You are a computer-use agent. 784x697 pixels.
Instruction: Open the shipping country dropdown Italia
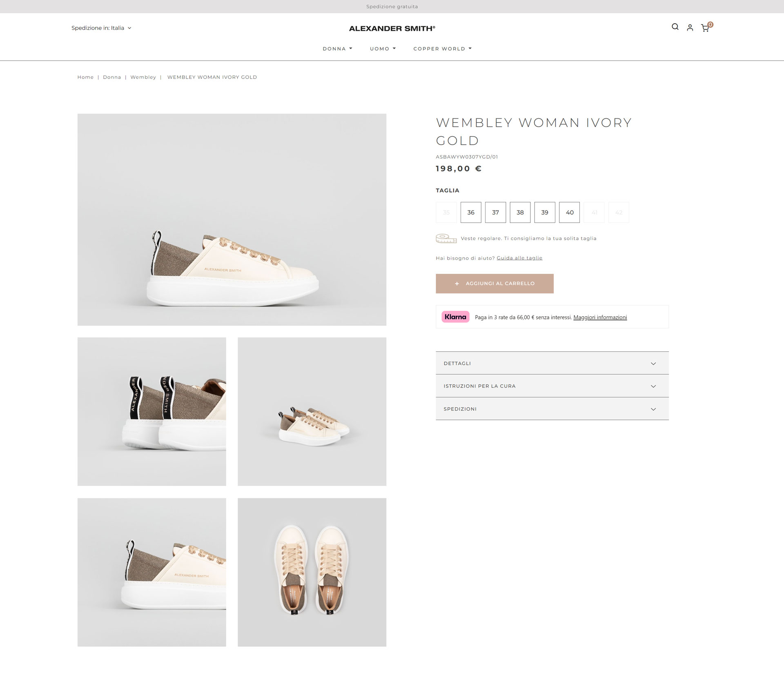tap(101, 28)
